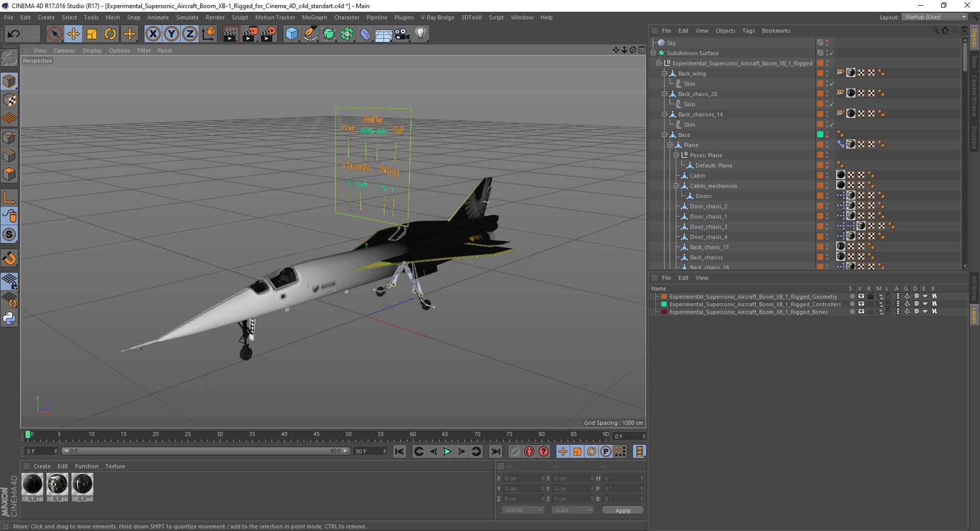Click the Rigged_Geometry layer color swatch

(x=664, y=297)
